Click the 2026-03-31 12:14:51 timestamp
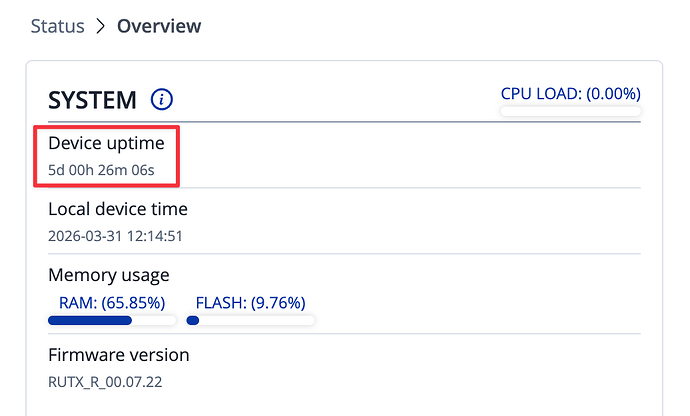The width and height of the screenshot is (690, 416). point(115,236)
